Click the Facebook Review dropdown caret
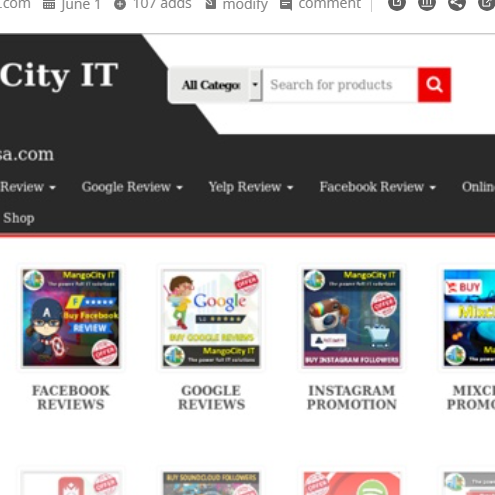495x495 pixels. point(433,188)
